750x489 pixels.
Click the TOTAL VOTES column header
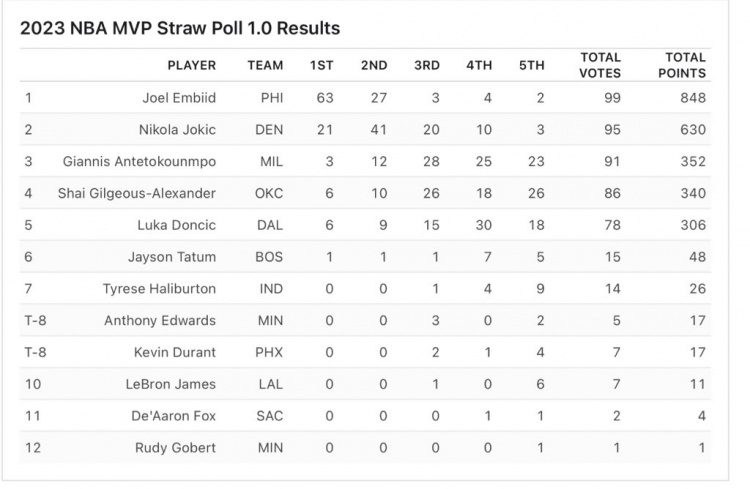[600, 66]
